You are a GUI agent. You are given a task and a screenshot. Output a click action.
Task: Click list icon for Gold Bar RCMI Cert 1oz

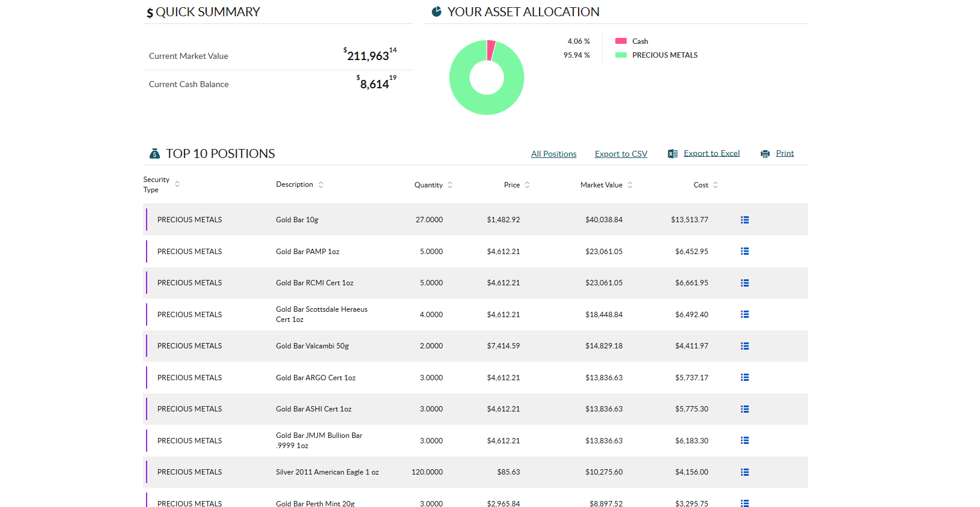[x=744, y=283]
